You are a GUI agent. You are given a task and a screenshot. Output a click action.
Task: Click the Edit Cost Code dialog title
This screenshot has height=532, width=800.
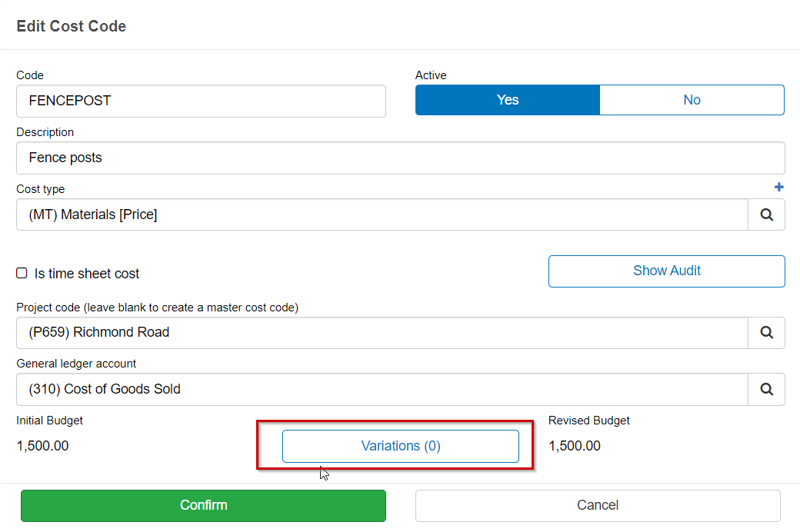point(72,26)
